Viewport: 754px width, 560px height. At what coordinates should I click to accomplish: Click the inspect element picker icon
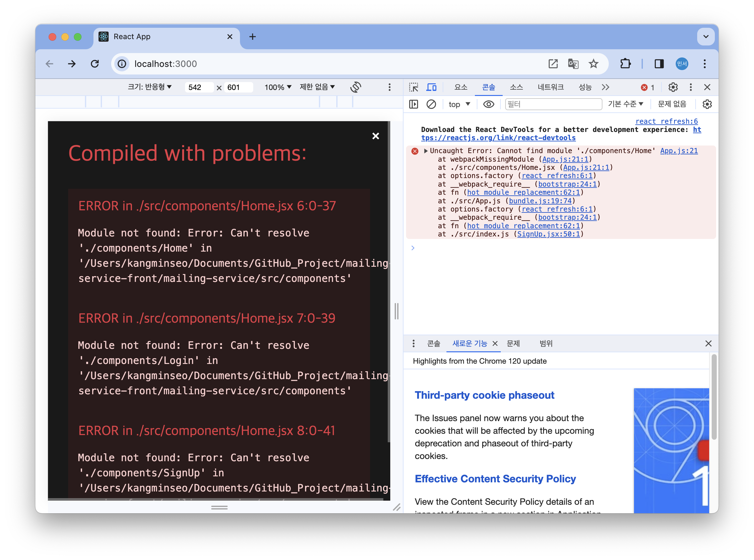tap(414, 87)
